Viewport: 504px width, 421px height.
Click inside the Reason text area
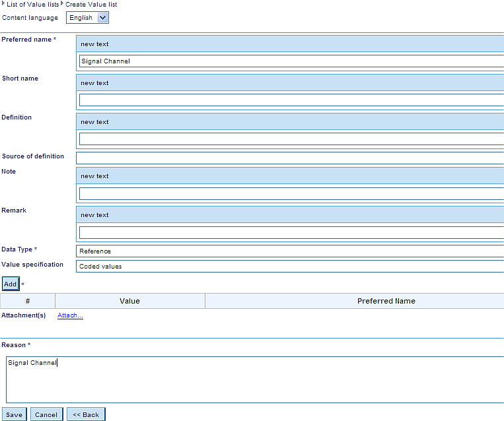pos(254,379)
